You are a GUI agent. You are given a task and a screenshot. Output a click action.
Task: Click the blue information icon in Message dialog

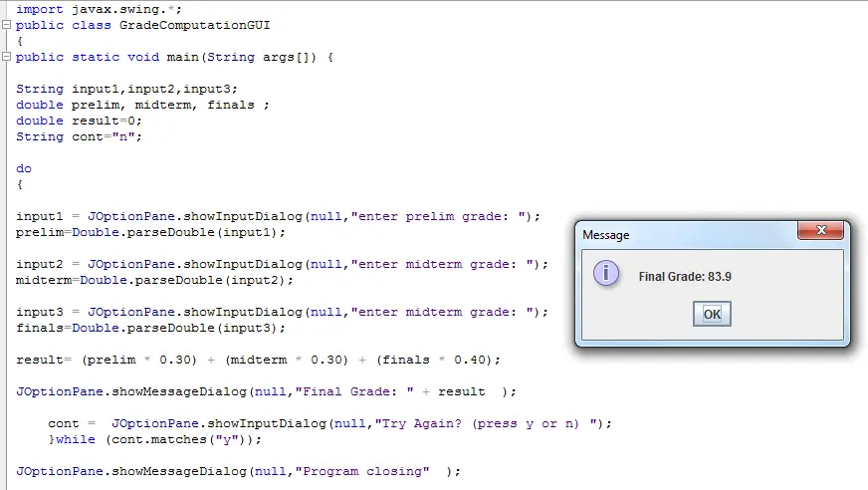click(x=605, y=274)
